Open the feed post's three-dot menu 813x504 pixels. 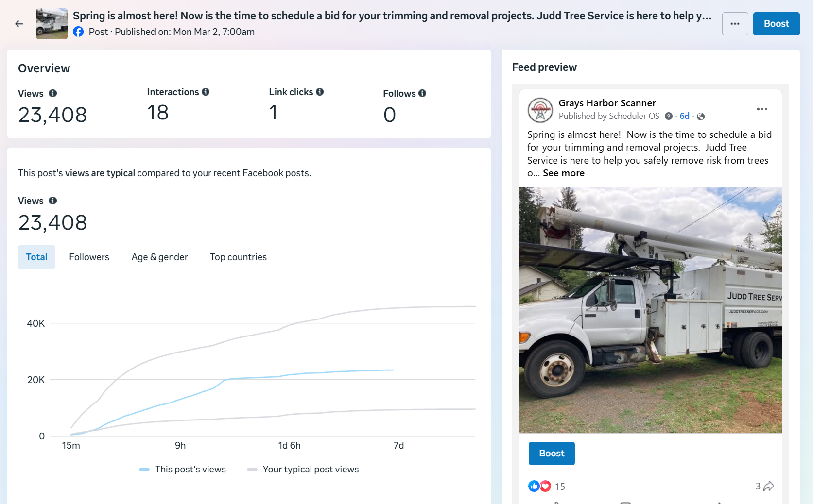[762, 109]
